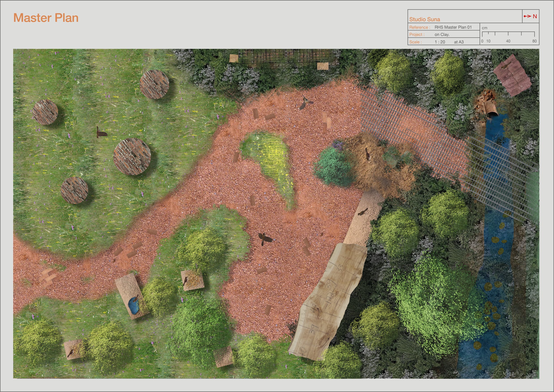Click the 40 mark on scale bar
This screenshot has width=554, height=392.
pos(508,41)
